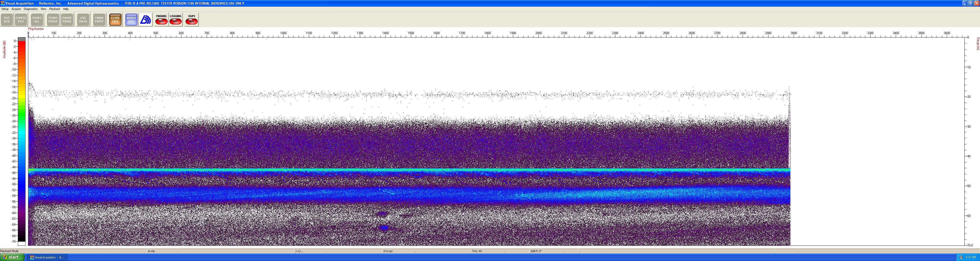The height and width of the screenshot is (261, 980).
Task: Click the '0.0 cps' status bar entry
Action: (388, 251)
